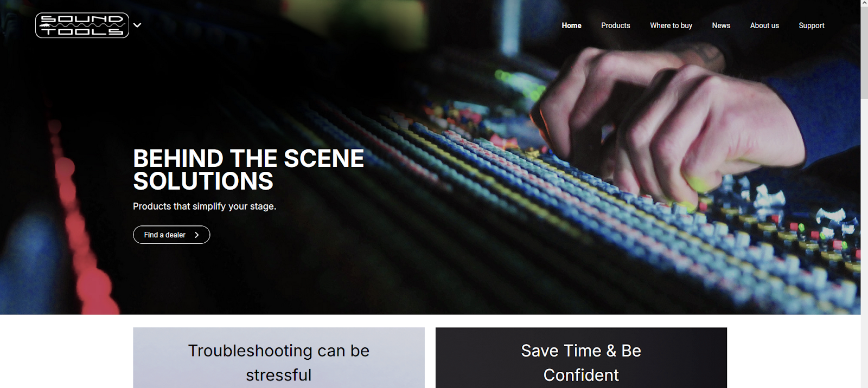Open the Products menu
Image resolution: width=868 pixels, height=388 pixels.
point(615,25)
